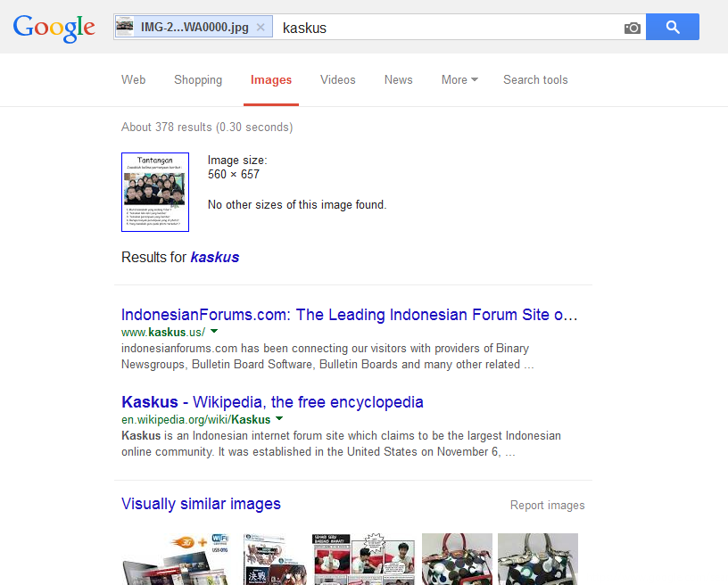Switch to the News tab
The image size is (728, 585).
click(x=399, y=79)
